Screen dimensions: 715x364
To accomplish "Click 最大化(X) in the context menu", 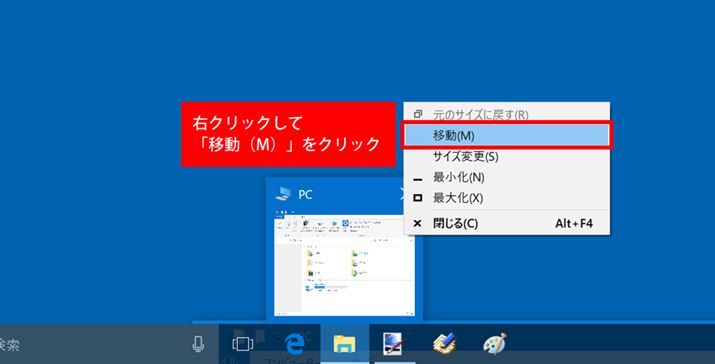I will point(506,198).
